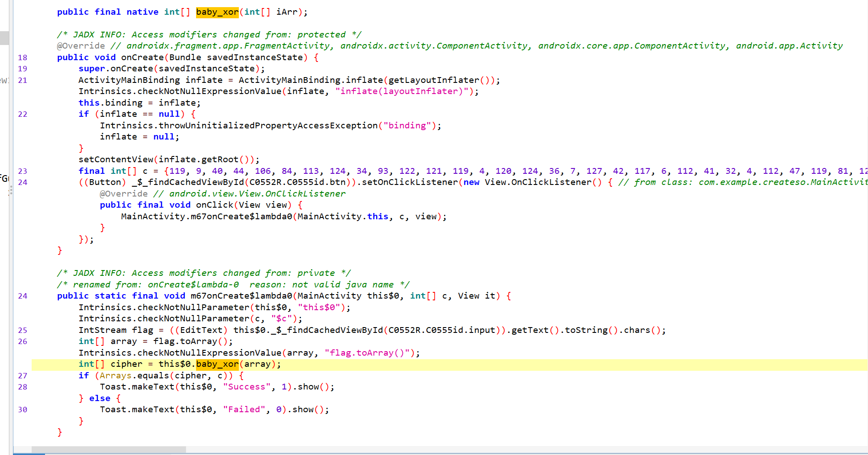
Task: Click the JADX INFO private comment
Action: 204,273
